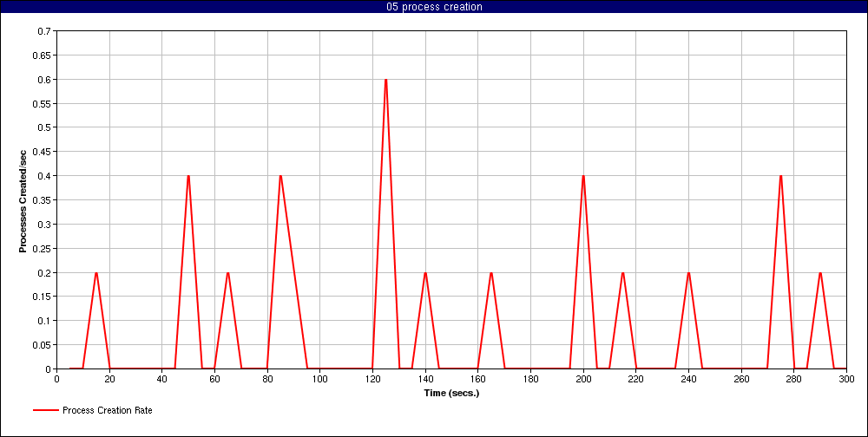868x437 pixels.
Task: Click the 0.5 y-axis tick label
Action: [43, 127]
